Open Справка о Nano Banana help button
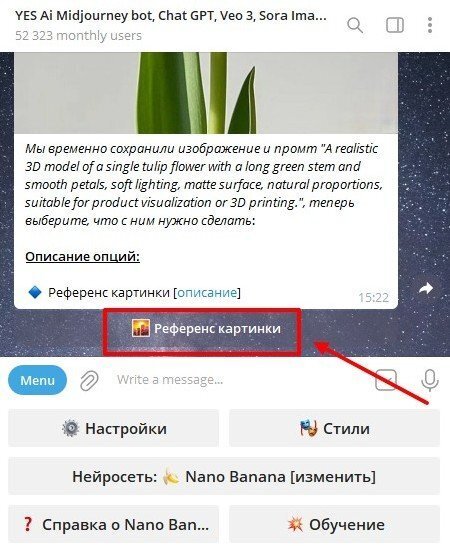The image size is (450, 546). [x=114, y=524]
